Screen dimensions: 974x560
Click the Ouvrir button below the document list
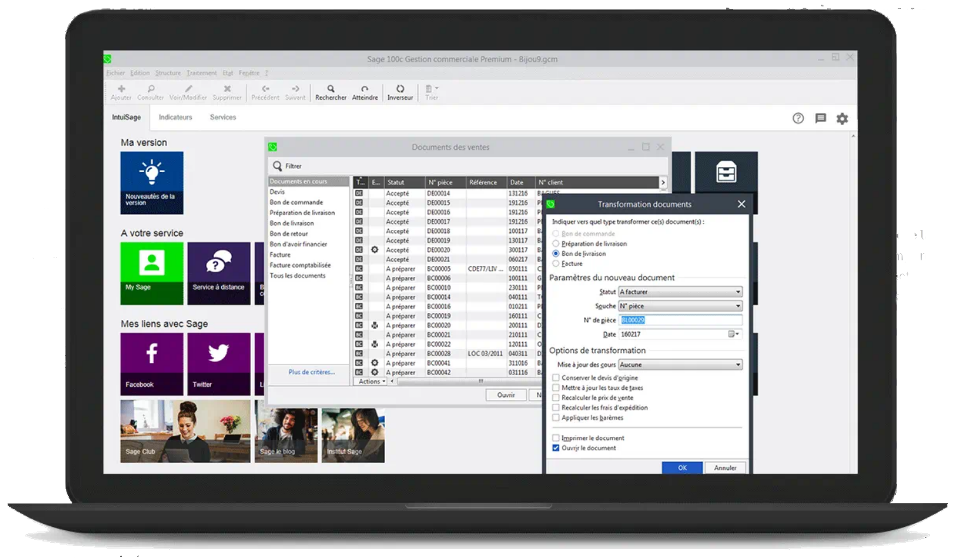click(506, 394)
